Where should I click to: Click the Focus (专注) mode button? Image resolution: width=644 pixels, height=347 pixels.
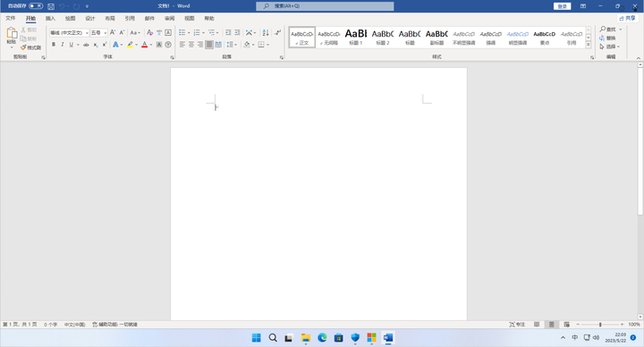(x=517, y=325)
